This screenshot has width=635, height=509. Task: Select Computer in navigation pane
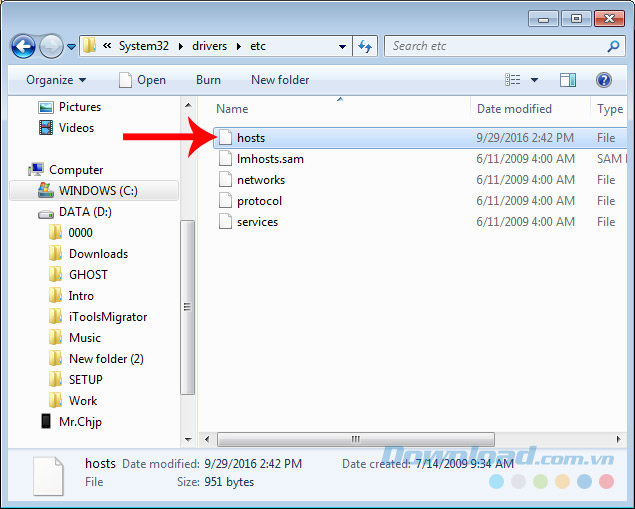65,170
